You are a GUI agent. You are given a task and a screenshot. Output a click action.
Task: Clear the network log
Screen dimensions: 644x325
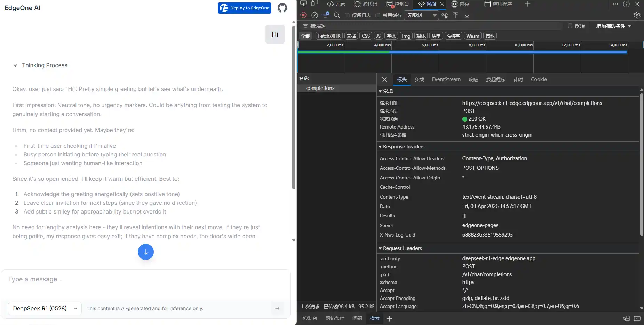[x=315, y=15]
